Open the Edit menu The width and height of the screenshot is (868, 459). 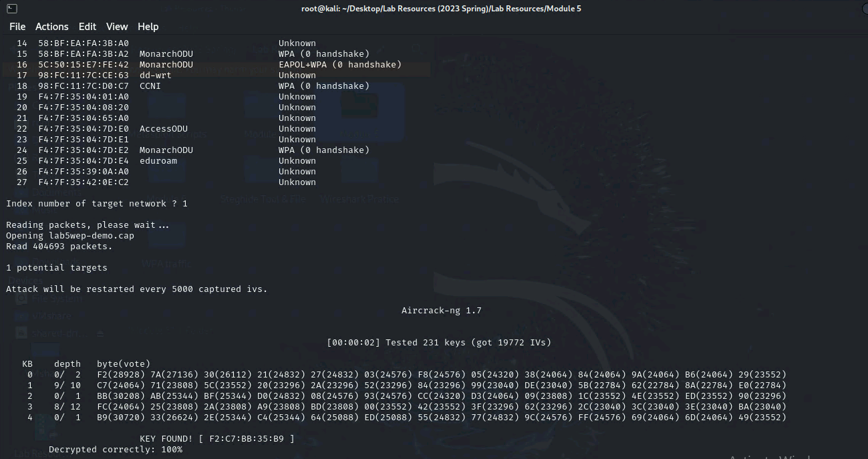click(x=88, y=27)
